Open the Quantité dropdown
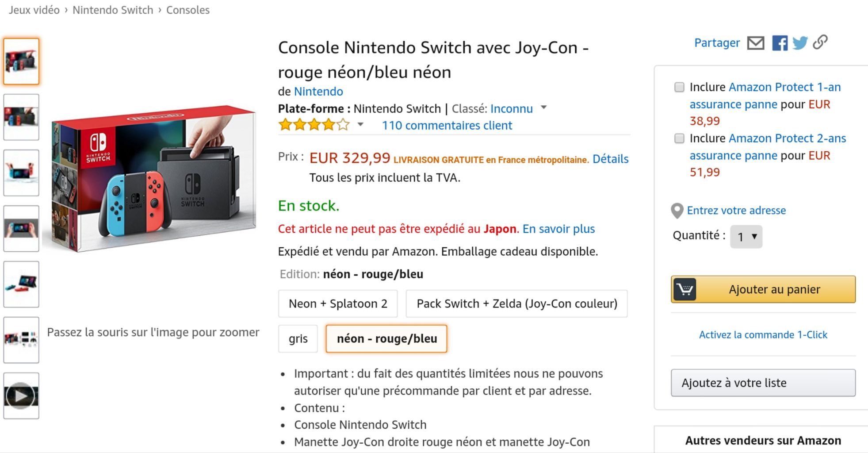This screenshot has width=868, height=453. (x=746, y=237)
